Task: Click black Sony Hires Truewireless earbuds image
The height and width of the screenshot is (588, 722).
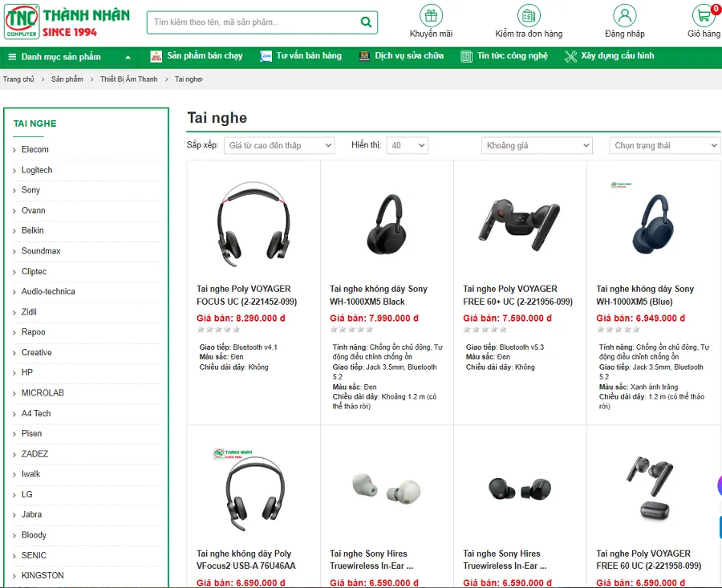Action: (x=519, y=489)
